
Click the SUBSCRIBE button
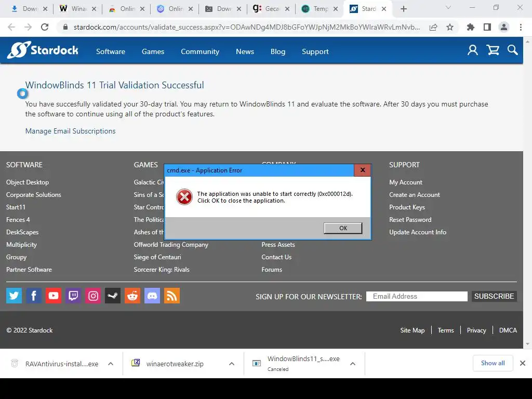tap(494, 296)
